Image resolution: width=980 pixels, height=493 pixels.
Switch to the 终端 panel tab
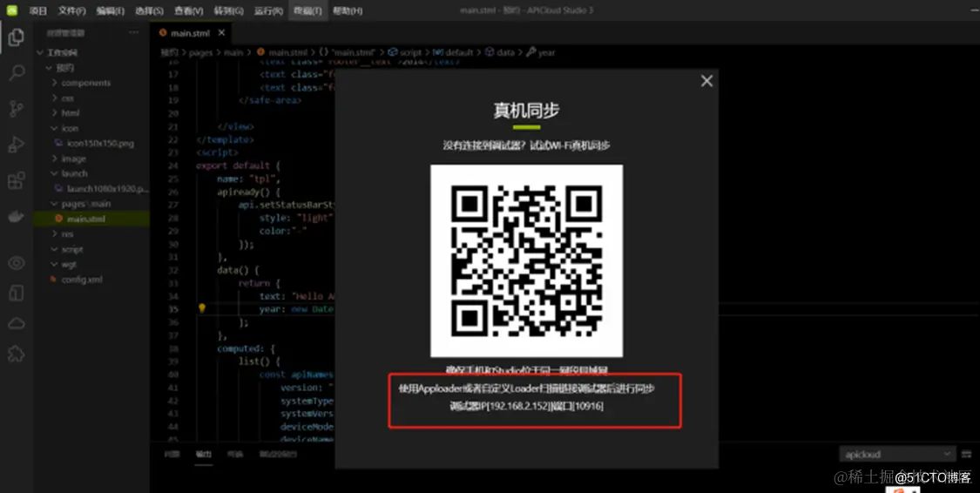[x=235, y=455]
